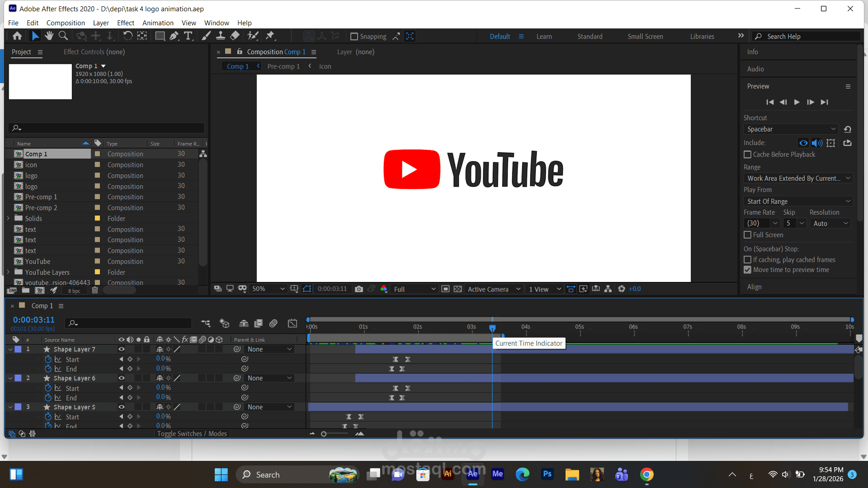Screen dimensions: 868x488
Task: Click Toggle Switches / Modes button
Action: pos(192,434)
